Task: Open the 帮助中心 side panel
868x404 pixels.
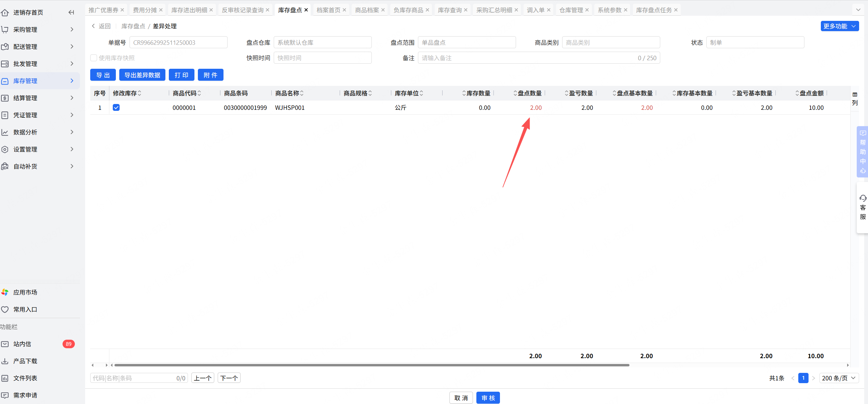Action: point(863,152)
